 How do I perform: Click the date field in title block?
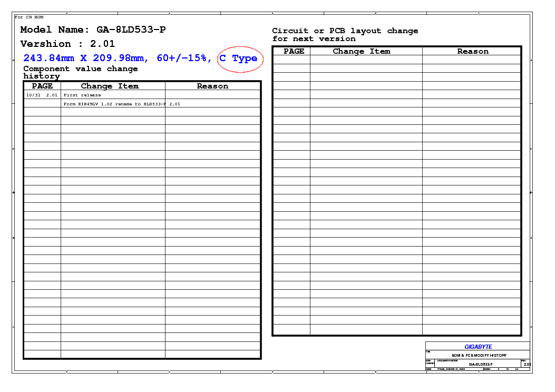[451, 369]
